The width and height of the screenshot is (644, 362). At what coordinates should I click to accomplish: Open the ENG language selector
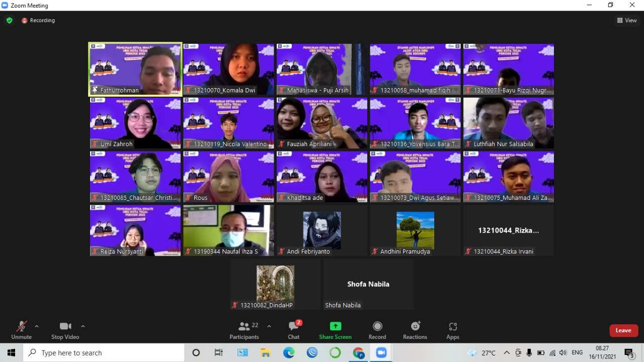pos(577,353)
